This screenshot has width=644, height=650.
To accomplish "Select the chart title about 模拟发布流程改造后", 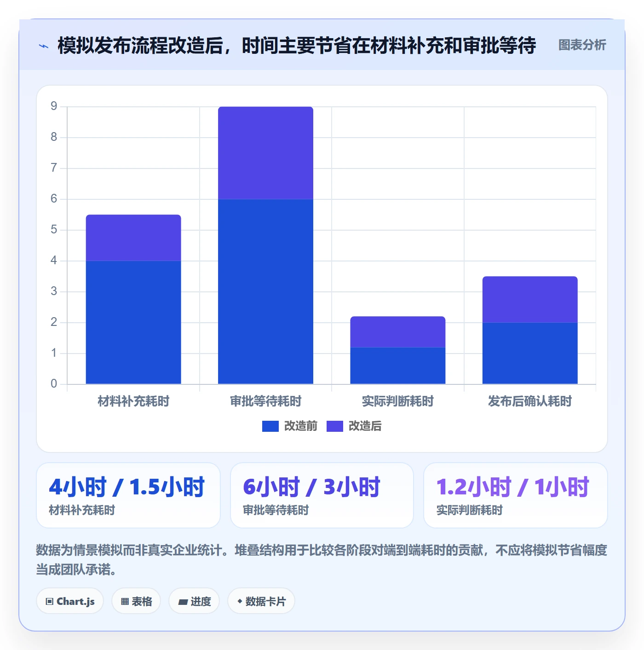I will tap(297, 46).
